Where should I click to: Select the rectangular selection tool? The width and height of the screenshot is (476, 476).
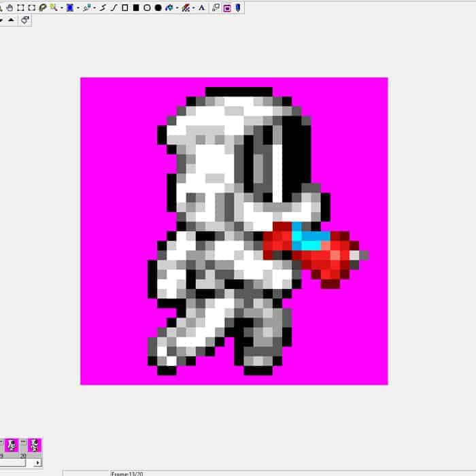click(20, 8)
